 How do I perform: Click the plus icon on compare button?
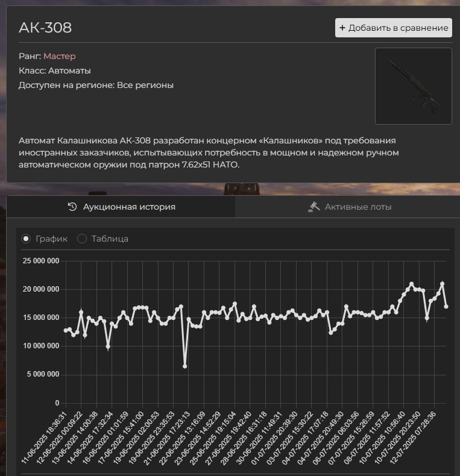coord(342,28)
